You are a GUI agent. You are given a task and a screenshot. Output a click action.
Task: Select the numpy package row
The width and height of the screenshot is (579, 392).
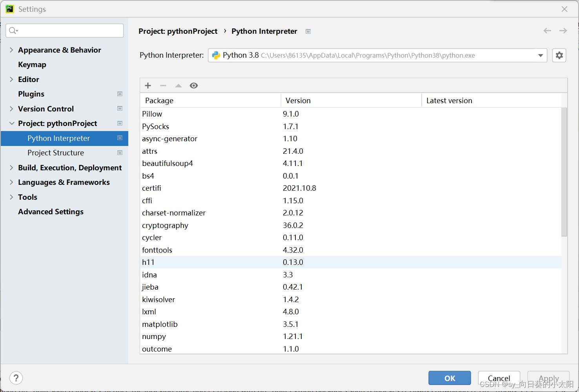pyautogui.click(x=351, y=336)
